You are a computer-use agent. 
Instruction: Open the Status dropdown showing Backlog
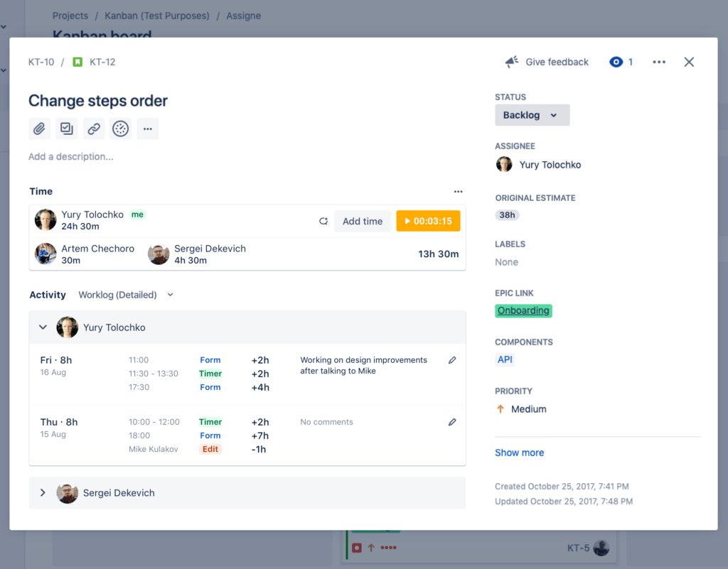click(x=532, y=114)
